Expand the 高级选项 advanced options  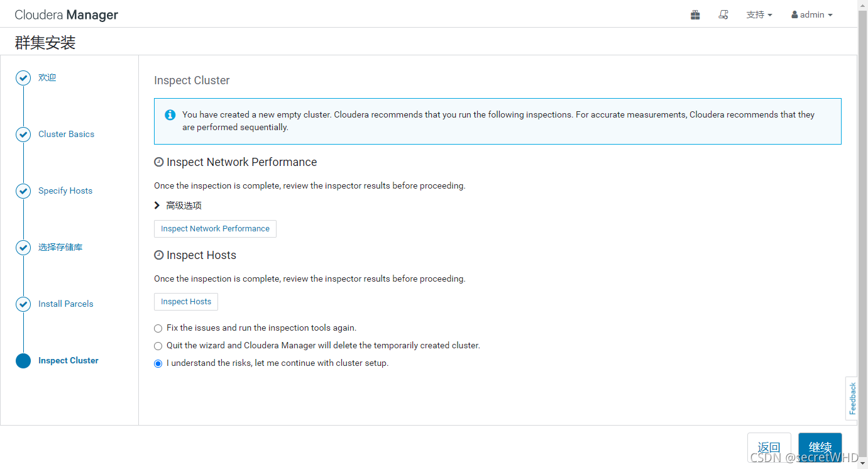click(178, 206)
